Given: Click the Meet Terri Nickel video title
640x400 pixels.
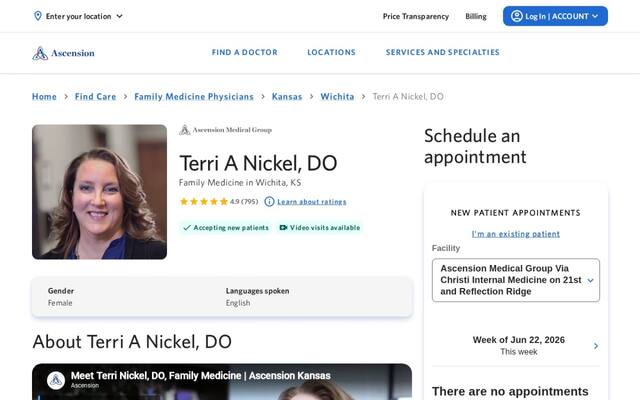Looking at the screenshot, I should [200, 376].
